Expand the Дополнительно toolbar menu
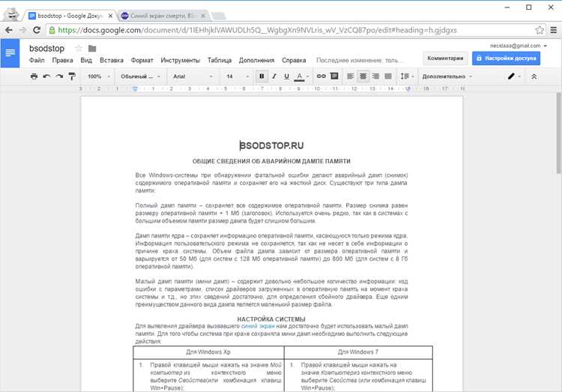 point(447,76)
